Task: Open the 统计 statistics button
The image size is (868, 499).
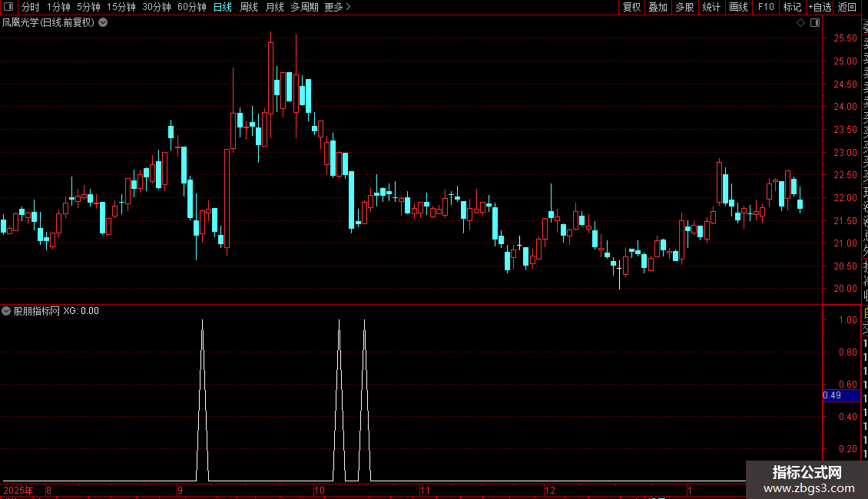Action: pos(711,7)
